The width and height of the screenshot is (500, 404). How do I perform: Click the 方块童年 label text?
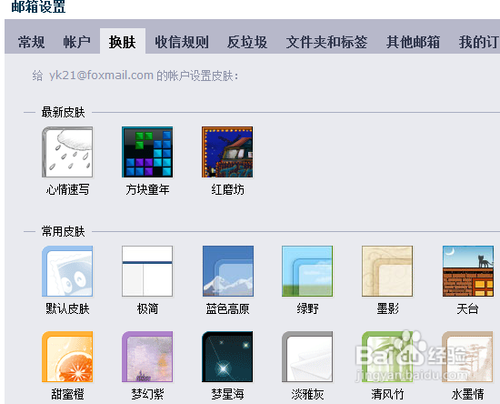coord(147,190)
